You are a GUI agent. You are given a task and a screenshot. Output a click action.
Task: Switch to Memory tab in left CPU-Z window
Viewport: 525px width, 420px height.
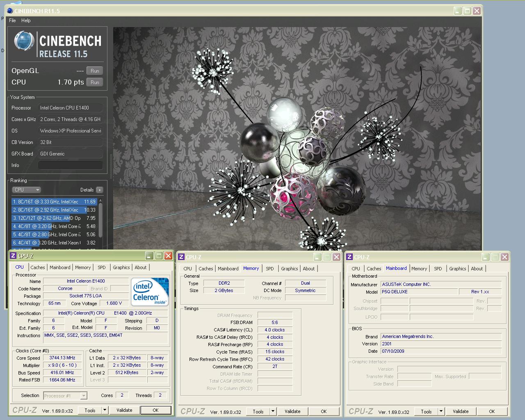pos(83,267)
